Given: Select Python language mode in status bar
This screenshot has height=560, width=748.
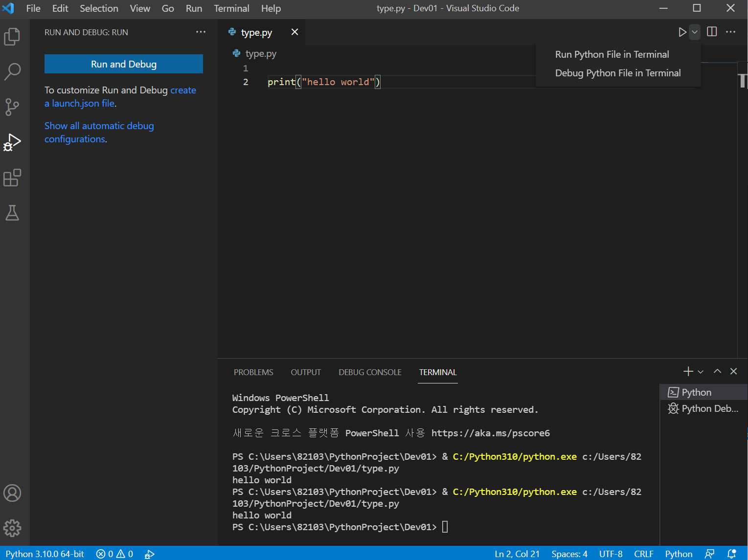Looking at the screenshot, I should 679,554.
